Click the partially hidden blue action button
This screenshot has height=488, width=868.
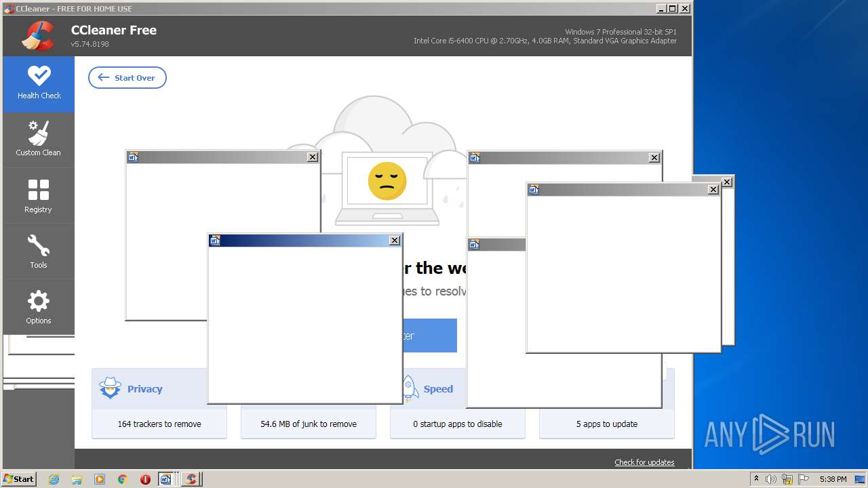(x=430, y=335)
